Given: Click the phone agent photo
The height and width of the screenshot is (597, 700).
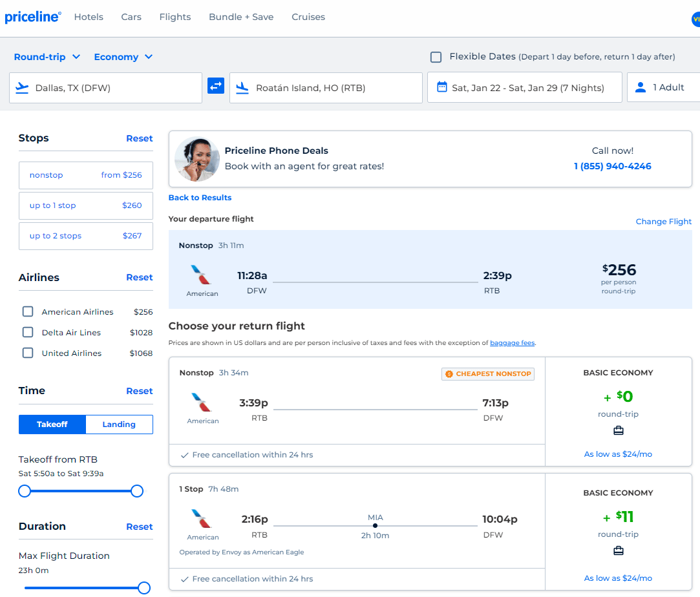Looking at the screenshot, I should [197, 159].
